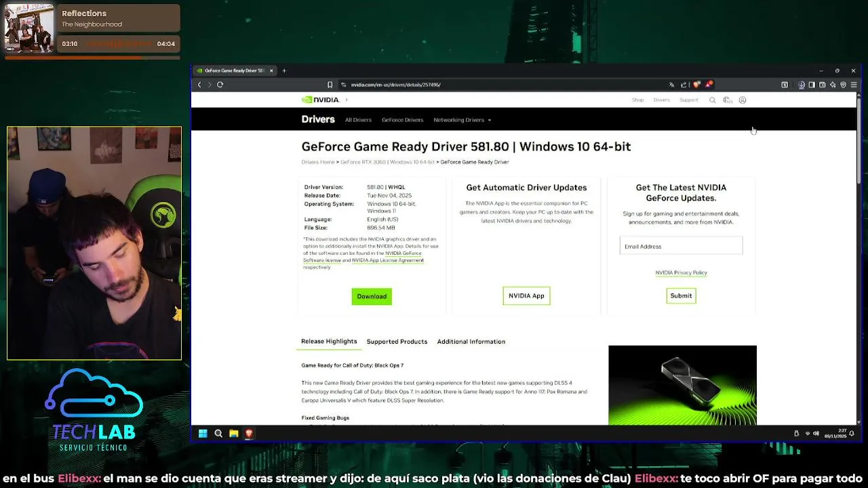Click the Reflections album cover thumbnail
This screenshot has width=868, height=488.
pos(29,28)
